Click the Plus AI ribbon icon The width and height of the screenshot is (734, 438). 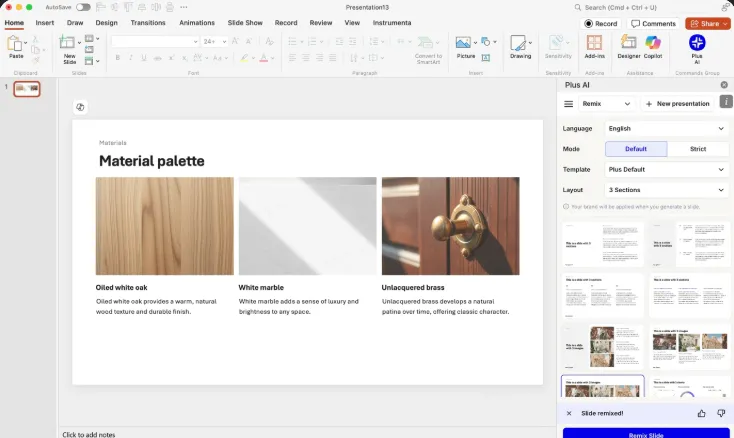pos(697,43)
